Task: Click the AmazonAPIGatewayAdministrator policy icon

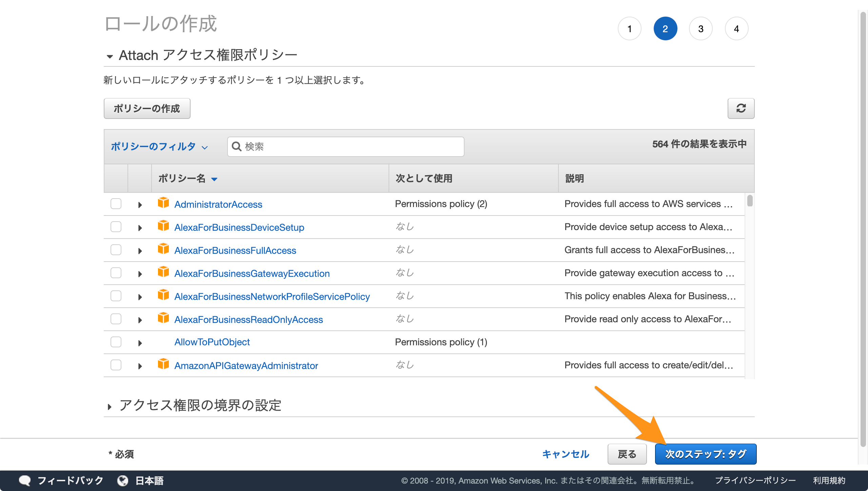Action: (x=163, y=364)
